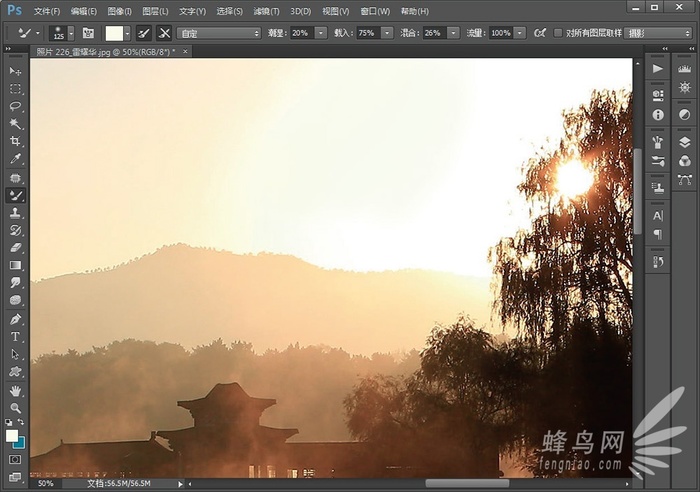The height and width of the screenshot is (492, 700).
Task: Select the Patch healing tool
Action: coord(15,178)
